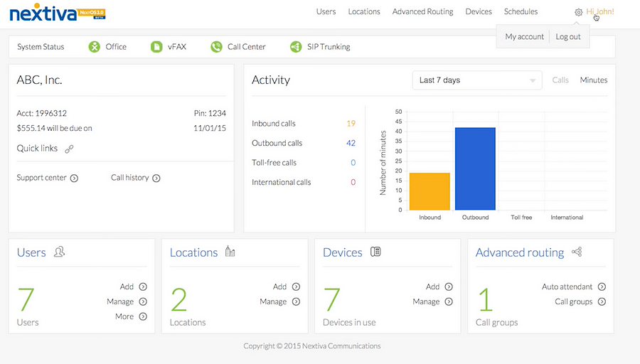Click the due date 11/01/15
The width and height of the screenshot is (640, 364).
210,128
